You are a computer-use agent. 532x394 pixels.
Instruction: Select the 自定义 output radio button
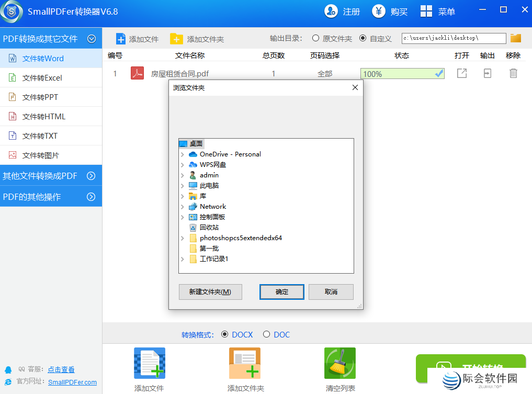click(363, 38)
